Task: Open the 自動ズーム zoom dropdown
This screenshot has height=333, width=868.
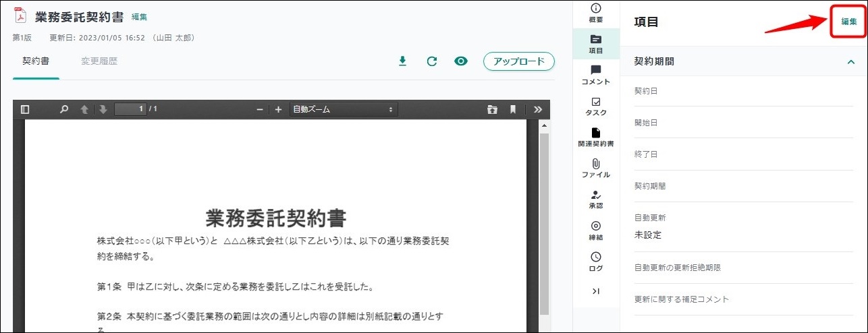Action: [343, 109]
